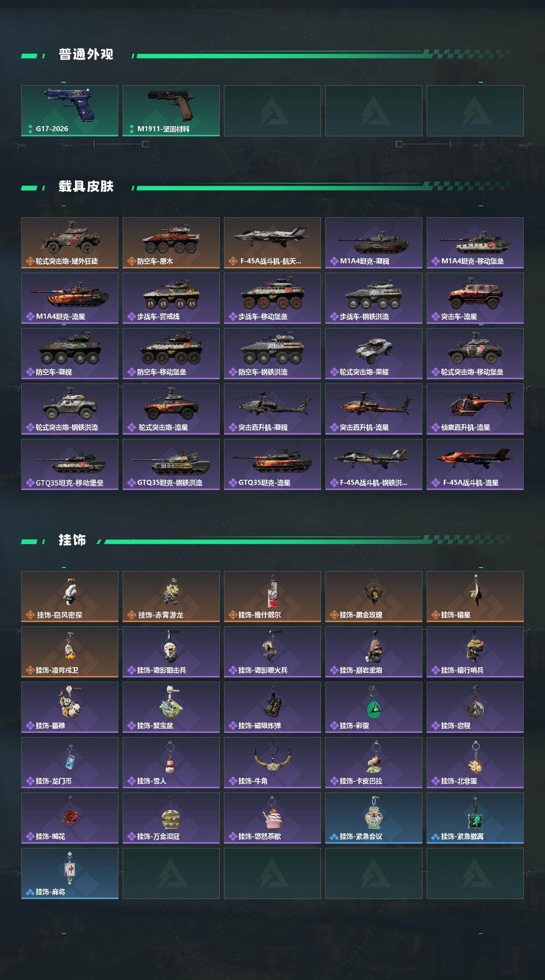The height and width of the screenshot is (980, 545).
Task: Pick the 挂饰-麻将 charm
Action: 70,873
